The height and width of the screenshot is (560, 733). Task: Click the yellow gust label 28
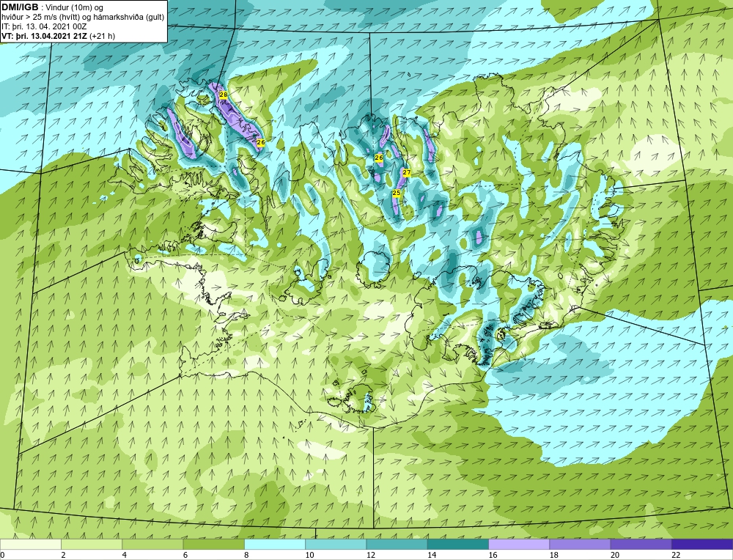[x=224, y=95]
